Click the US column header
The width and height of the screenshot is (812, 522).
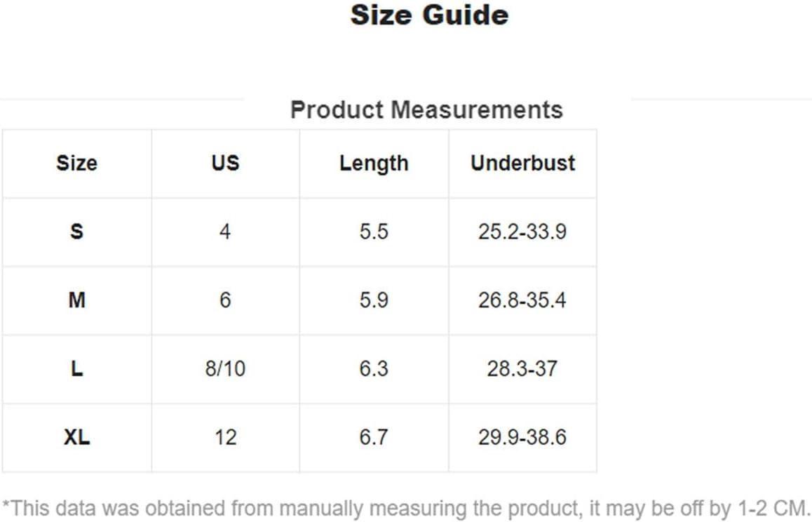pos(225,163)
